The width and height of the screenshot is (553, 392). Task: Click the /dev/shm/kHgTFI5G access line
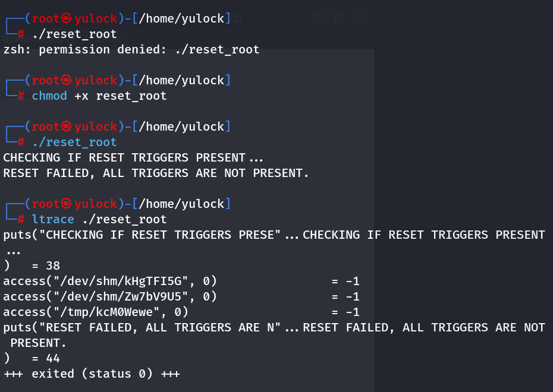click(x=110, y=281)
